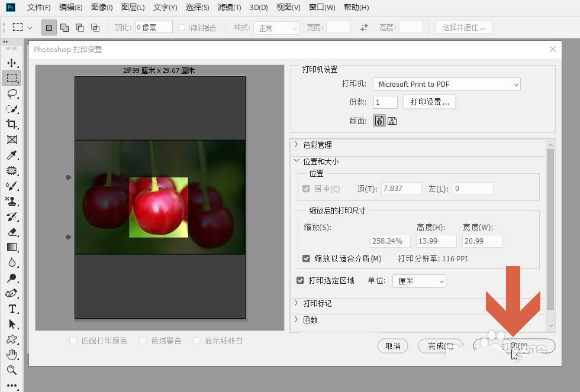Open the Layer (图层) menu

(133, 7)
